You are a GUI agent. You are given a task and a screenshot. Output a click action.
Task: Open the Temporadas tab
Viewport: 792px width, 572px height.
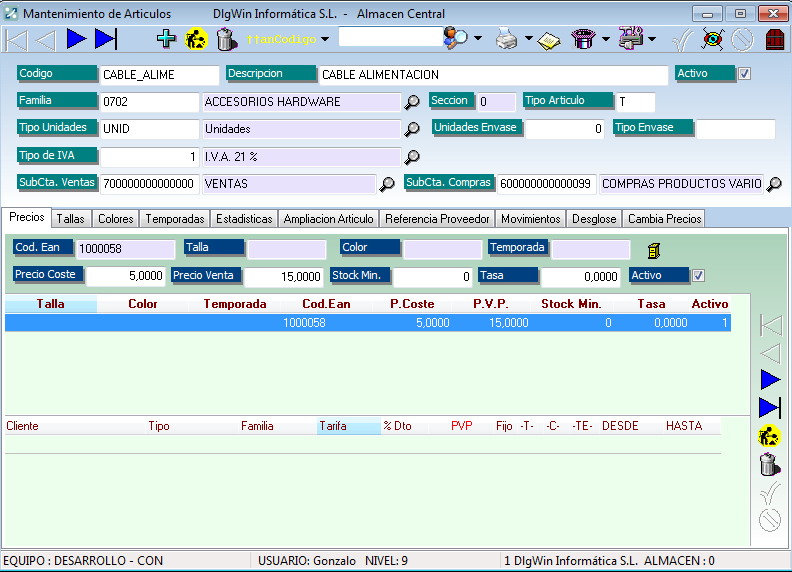[x=175, y=219]
